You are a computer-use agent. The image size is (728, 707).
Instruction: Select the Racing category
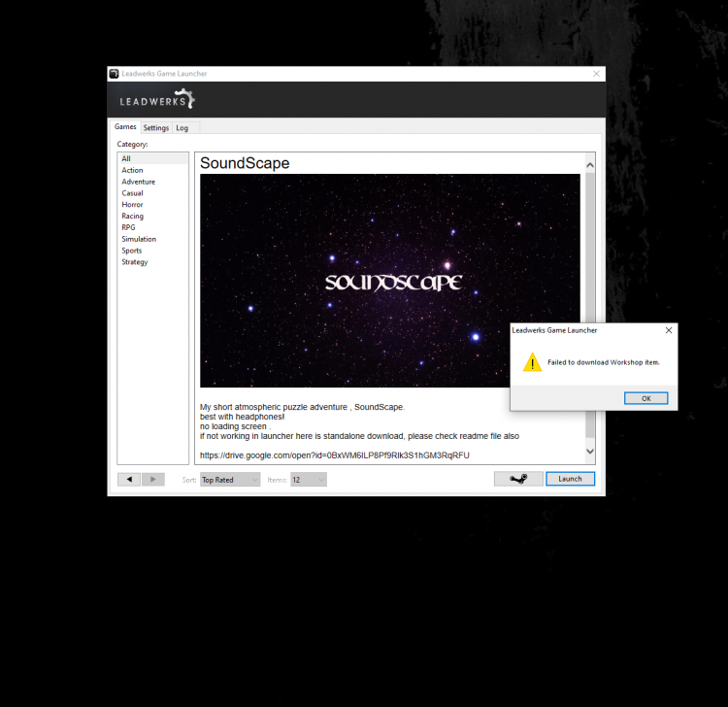coord(152,216)
